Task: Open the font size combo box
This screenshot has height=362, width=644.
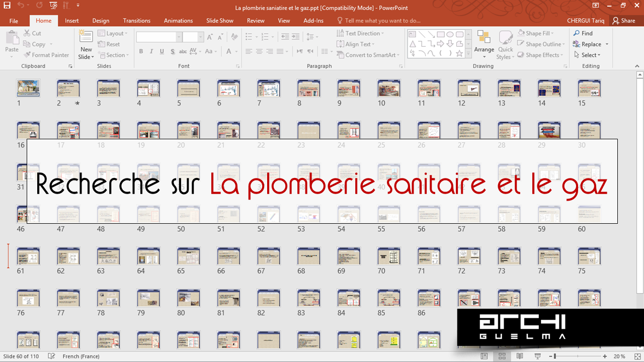Action: (193, 37)
